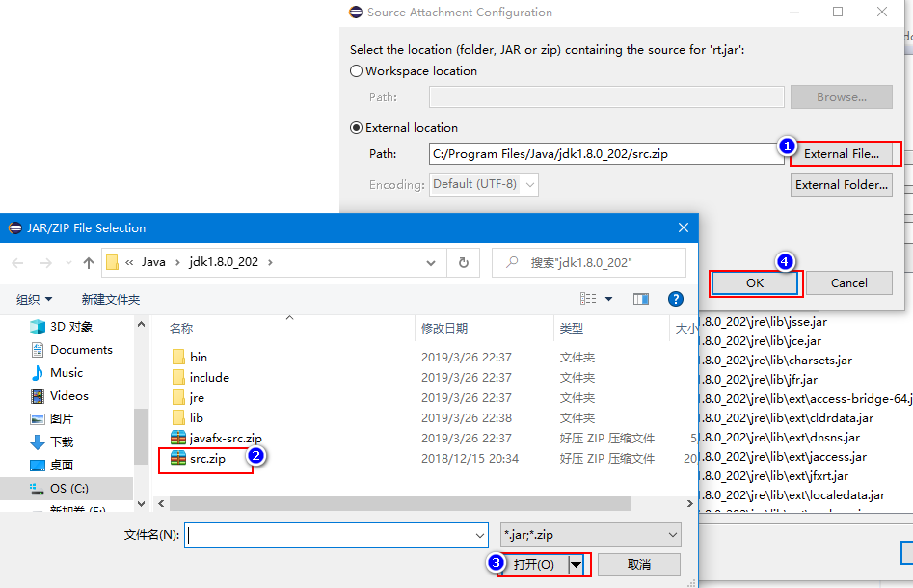Cancel the Source Attachment Configuration dialog
The height and width of the screenshot is (588, 913).
(849, 283)
